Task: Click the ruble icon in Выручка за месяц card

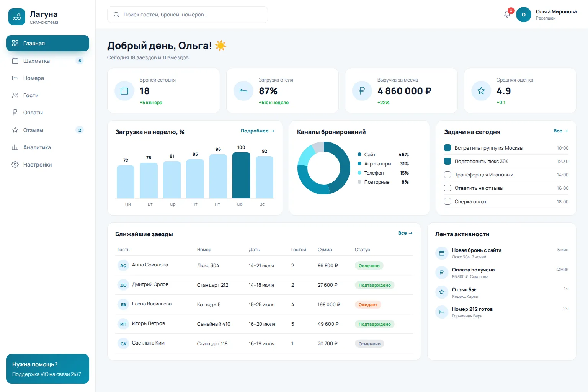Action: click(x=362, y=91)
